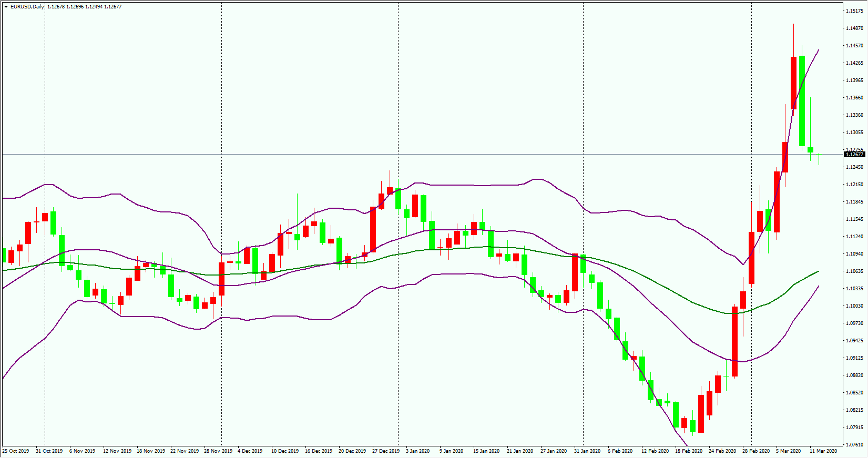868x458 pixels.
Task: Click the 1.14265 price scale label
Action: (x=854, y=63)
